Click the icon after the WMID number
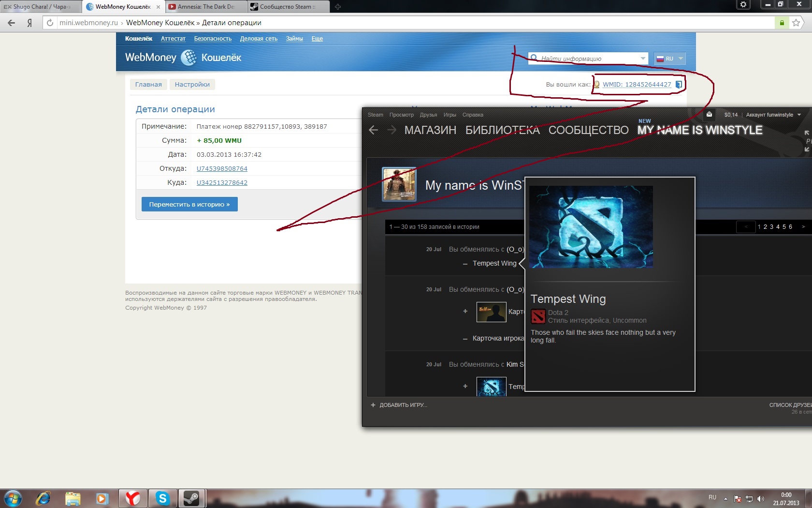Image resolution: width=812 pixels, height=508 pixels. click(x=679, y=85)
